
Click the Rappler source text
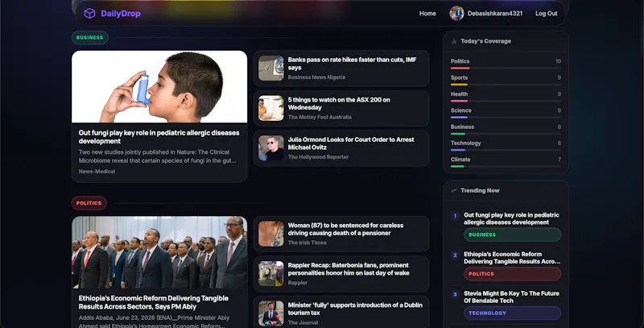pyautogui.click(x=298, y=283)
